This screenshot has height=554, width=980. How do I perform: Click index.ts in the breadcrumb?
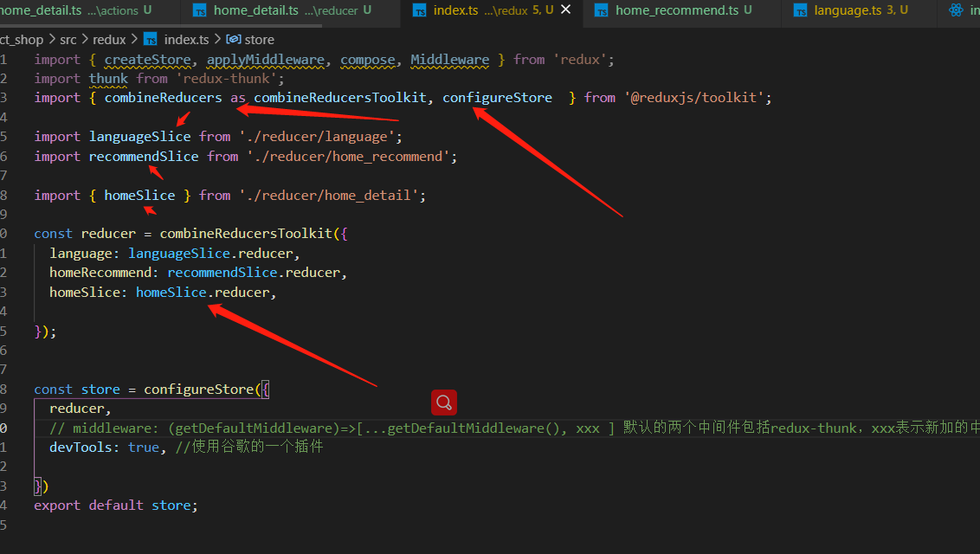click(x=186, y=39)
